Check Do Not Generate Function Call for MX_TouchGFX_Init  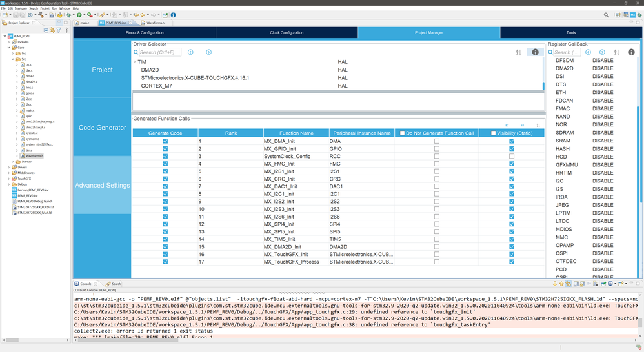tap(437, 255)
